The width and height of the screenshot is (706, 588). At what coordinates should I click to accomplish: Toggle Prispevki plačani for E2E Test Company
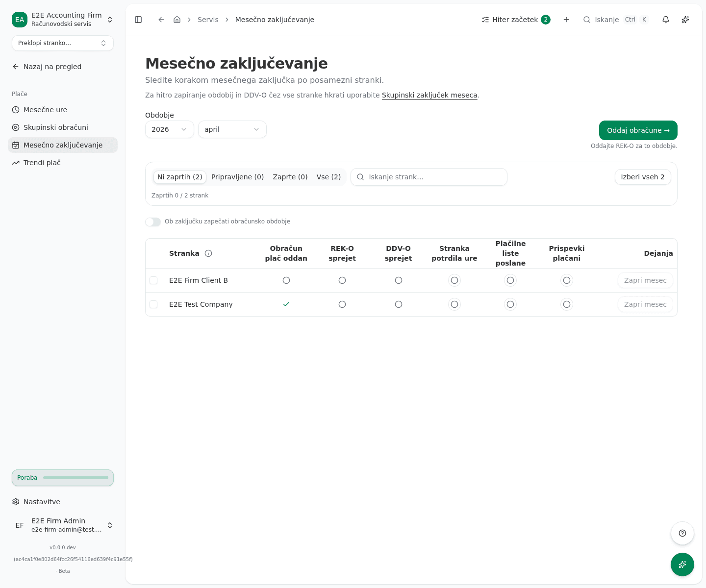click(x=567, y=304)
